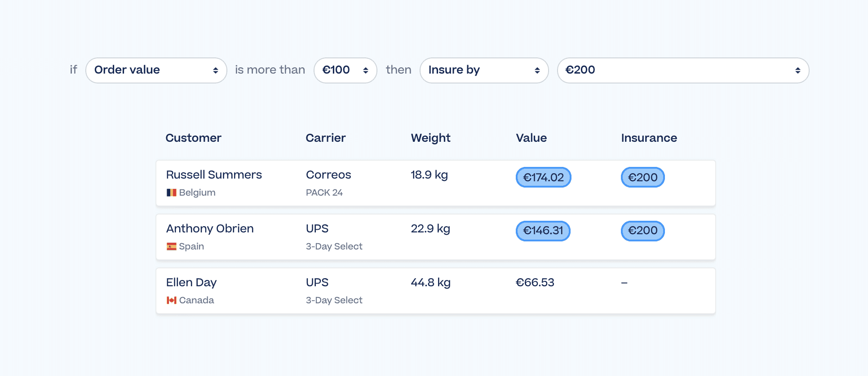Open the €100 threshold dropdown
Viewport: 868px width, 376px height.
coord(345,70)
